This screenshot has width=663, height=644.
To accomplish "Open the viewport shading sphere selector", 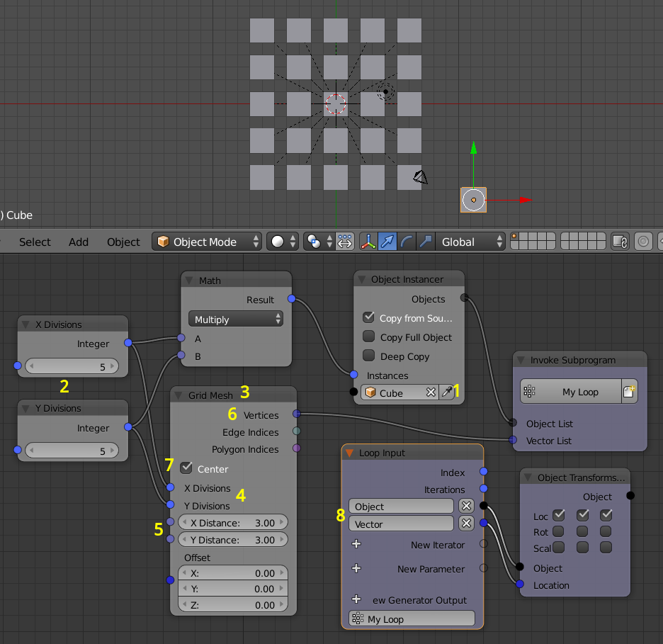I will 283,242.
